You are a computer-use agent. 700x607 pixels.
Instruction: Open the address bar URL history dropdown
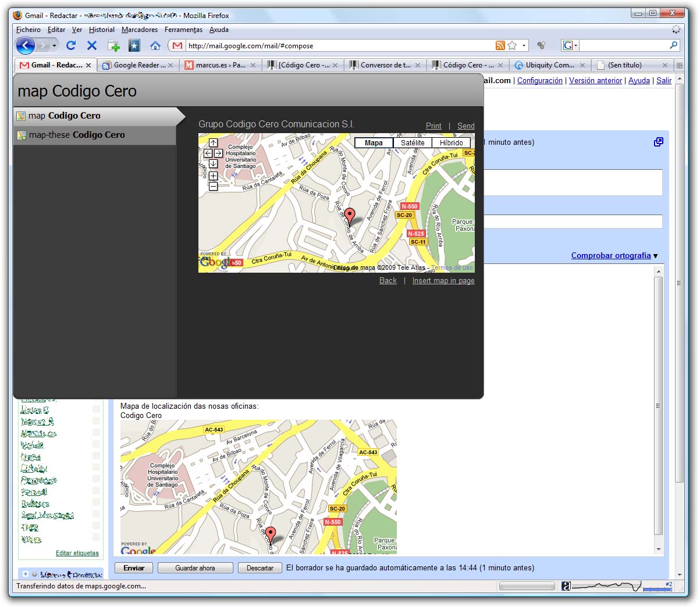524,45
